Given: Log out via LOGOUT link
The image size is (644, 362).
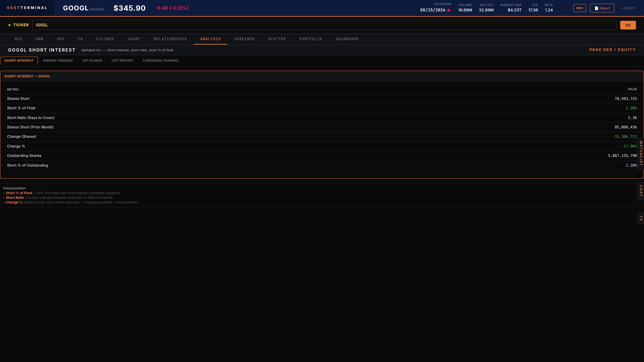Looking at the screenshot, I should [x=628, y=8].
